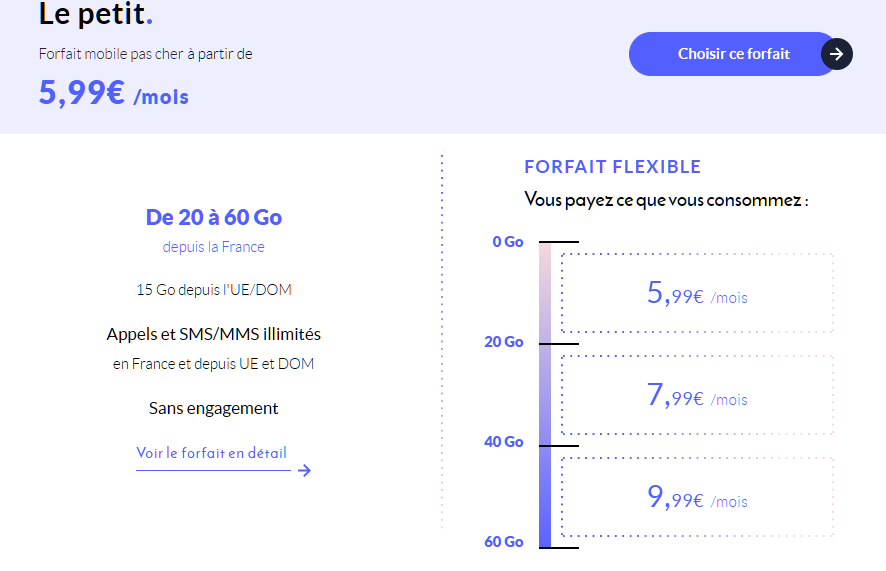Select the 5,99€ /mois price tier box
Image resolution: width=886 pixels, height=571 pixels.
[697, 294]
